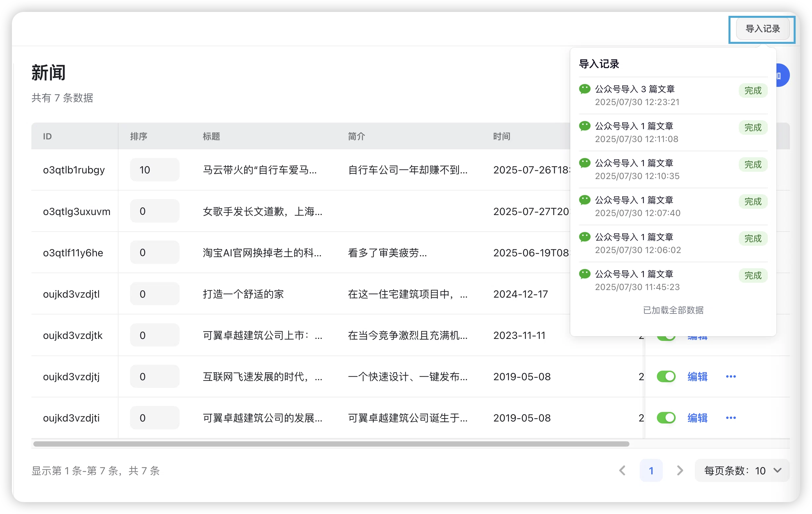Edit row oujkd3vzdjti via 编辑 link

pos(697,418)
